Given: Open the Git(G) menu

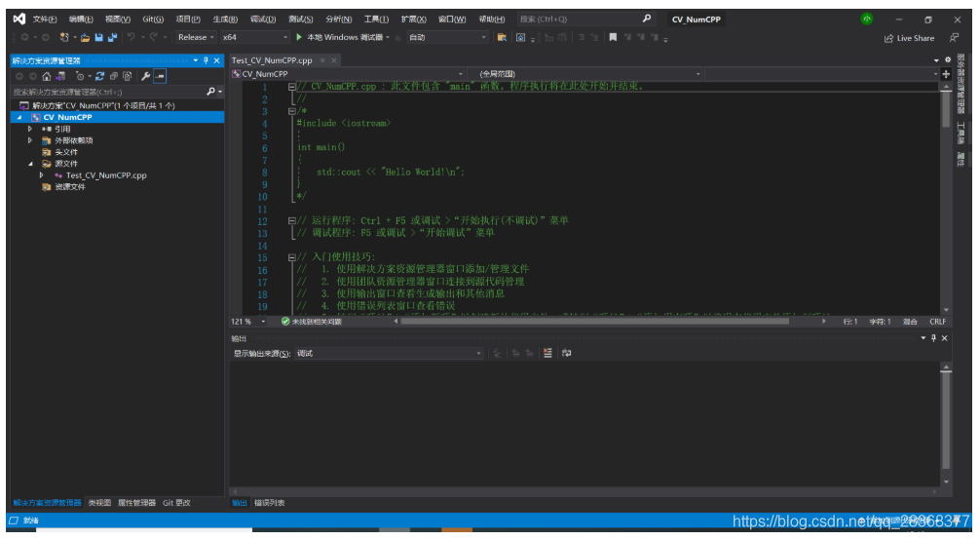Looking at the screenshot, I should click(153, 19).
